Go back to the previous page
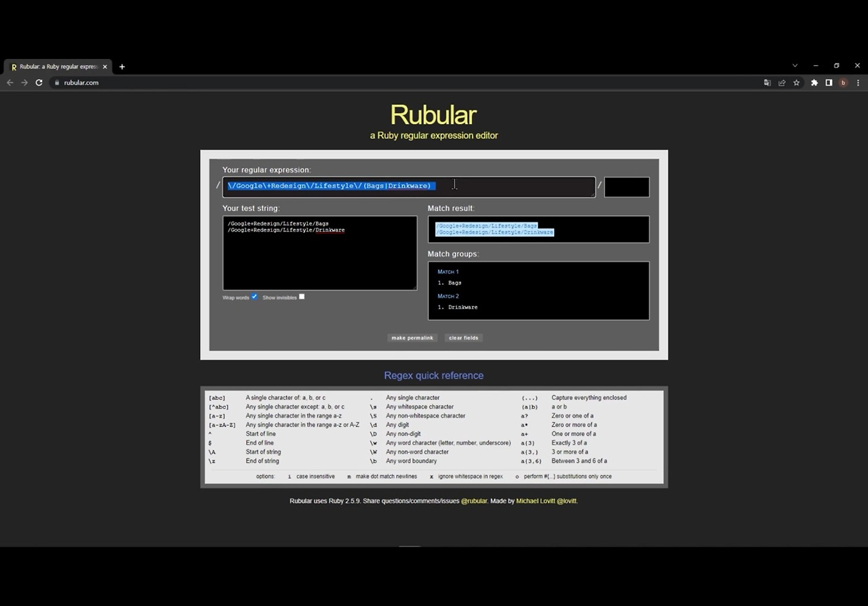Viewport: 868px width, 606px height. (10, 83)
